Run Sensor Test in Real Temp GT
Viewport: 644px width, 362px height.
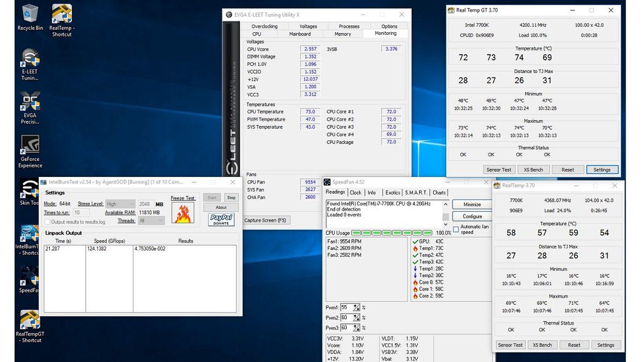[x=499, y=169]
